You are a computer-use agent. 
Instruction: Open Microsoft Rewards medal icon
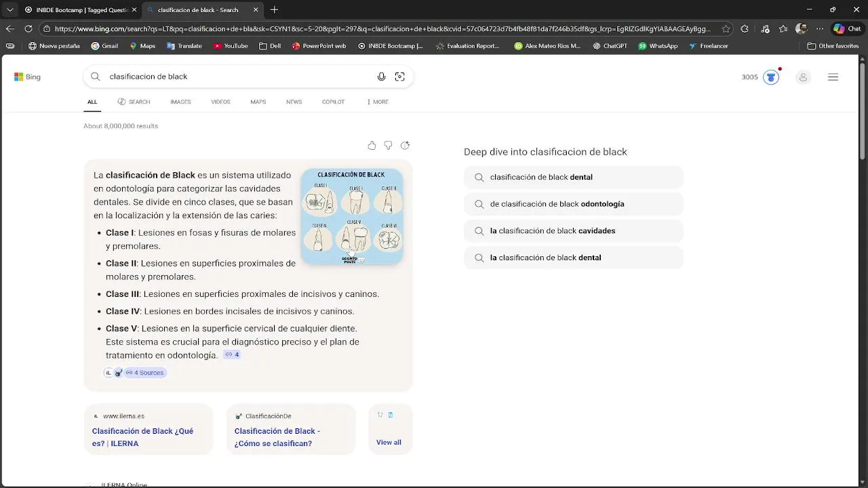pos(771,77)
